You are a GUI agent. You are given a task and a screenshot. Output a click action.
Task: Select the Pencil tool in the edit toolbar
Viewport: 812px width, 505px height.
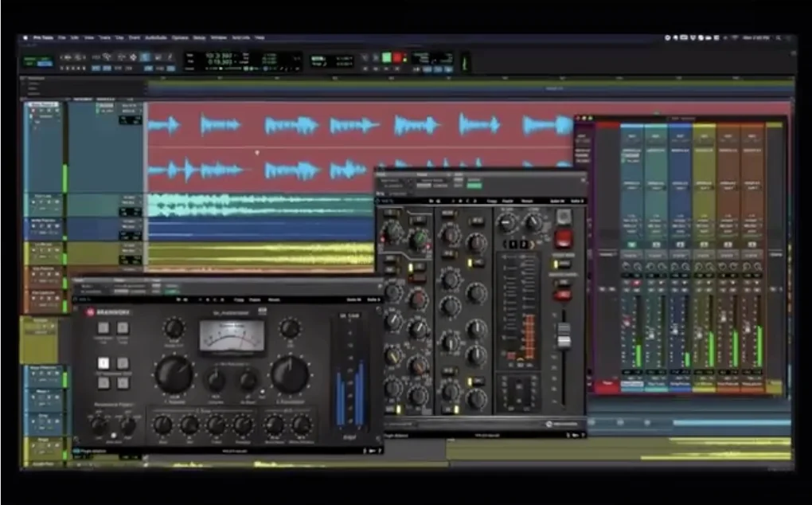(x=170, y=57)
